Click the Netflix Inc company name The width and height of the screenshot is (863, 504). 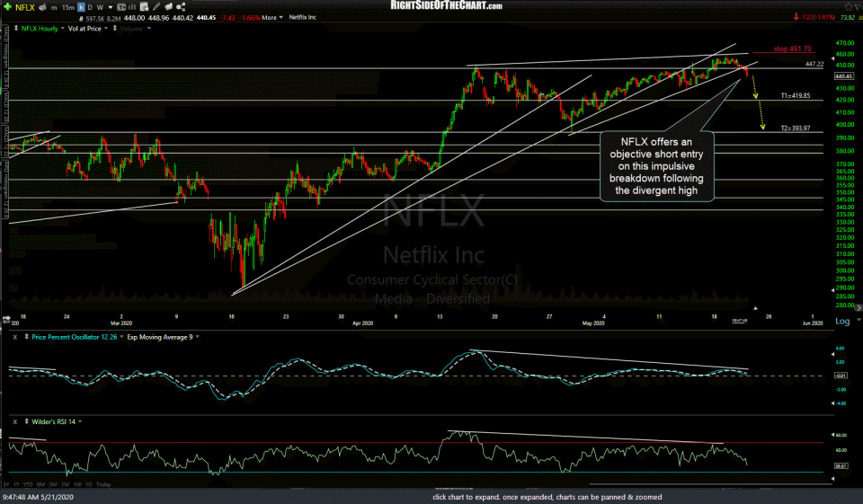click(303, 18)
